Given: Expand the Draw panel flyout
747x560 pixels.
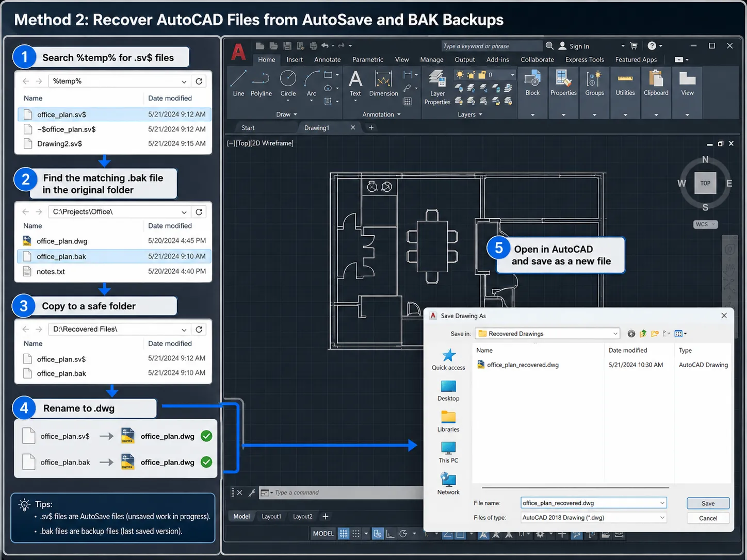Looking at the screenshot, I should pos(287,114).
